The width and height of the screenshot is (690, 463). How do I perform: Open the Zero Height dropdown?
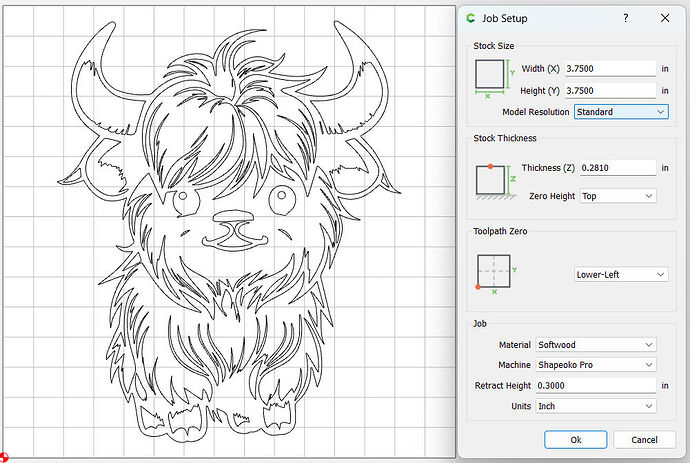point(618,196)
